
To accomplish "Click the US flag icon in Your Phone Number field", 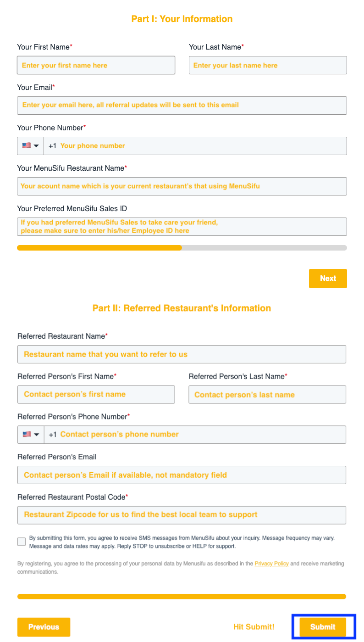I will pos(26,145).
